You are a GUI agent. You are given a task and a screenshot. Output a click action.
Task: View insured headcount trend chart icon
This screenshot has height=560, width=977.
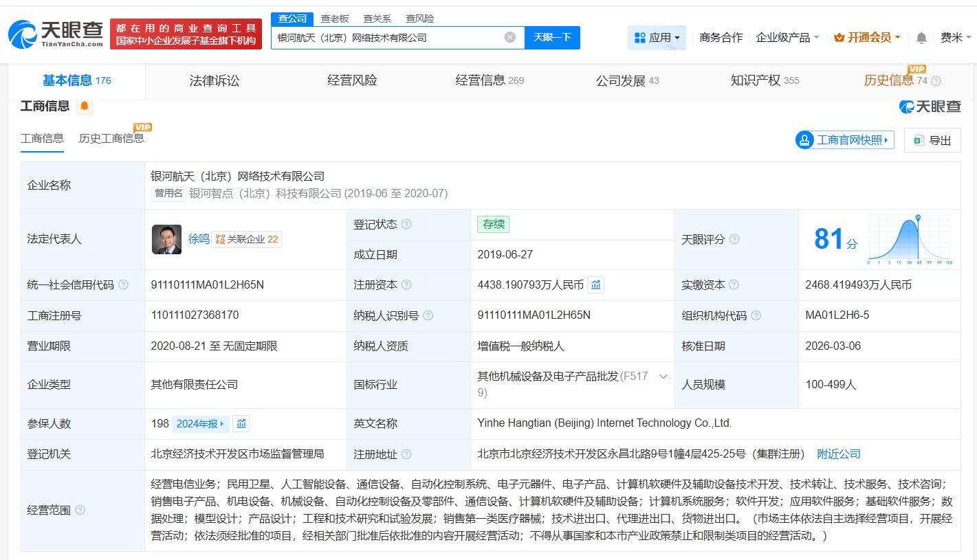[x=241, y=423]
